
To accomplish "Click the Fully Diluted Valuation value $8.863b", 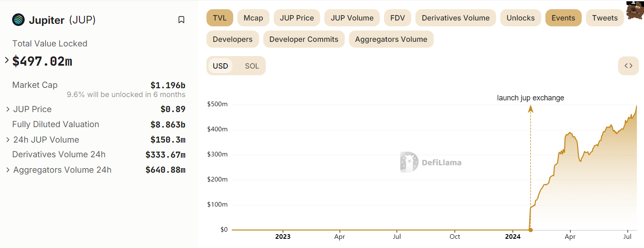I will pos(168,125).
